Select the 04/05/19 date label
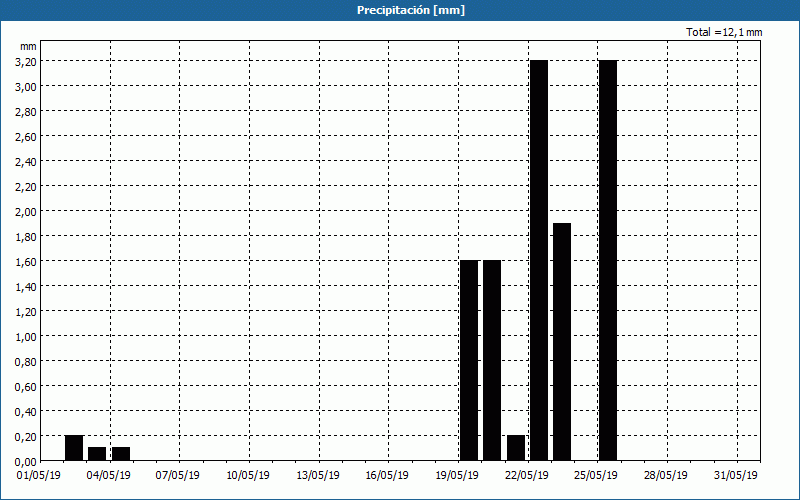 pos(109,476)
